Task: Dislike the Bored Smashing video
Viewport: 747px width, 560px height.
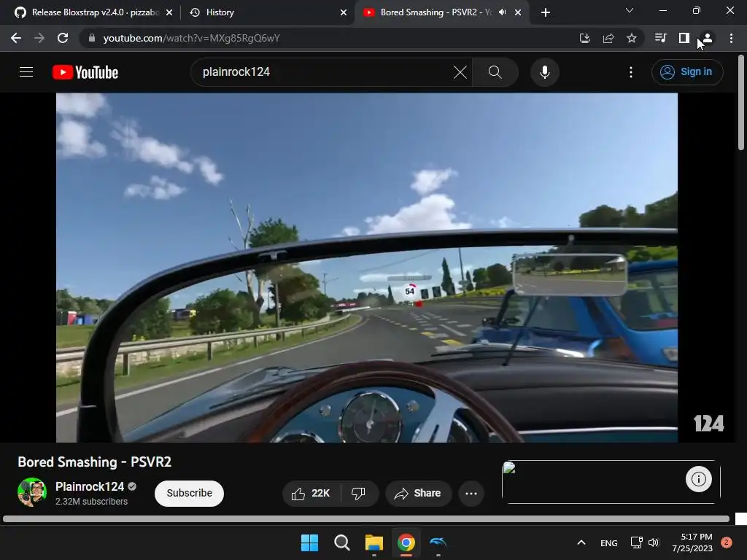Action: [x=359, y=494]
